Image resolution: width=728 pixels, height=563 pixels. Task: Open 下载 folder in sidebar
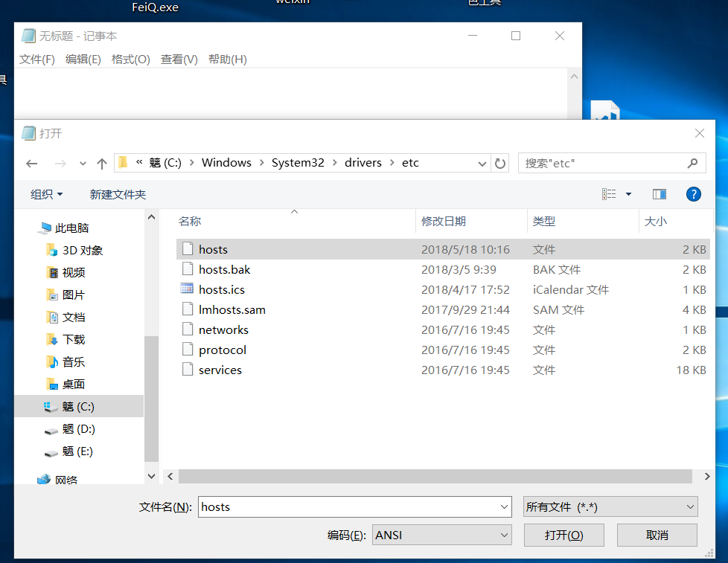tap(66, 339)
